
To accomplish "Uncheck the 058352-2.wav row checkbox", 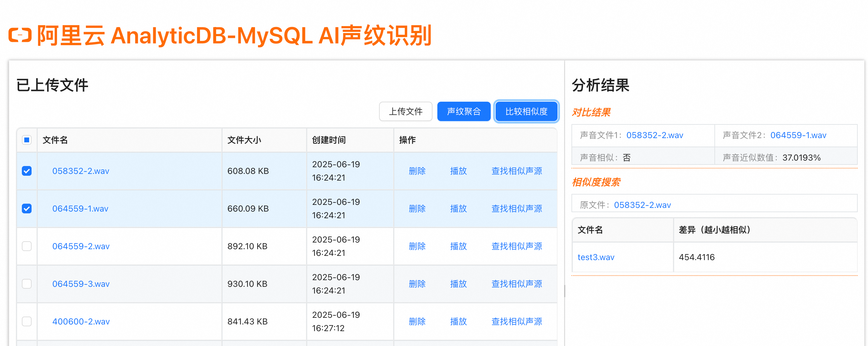I will (x=27, y=171).
